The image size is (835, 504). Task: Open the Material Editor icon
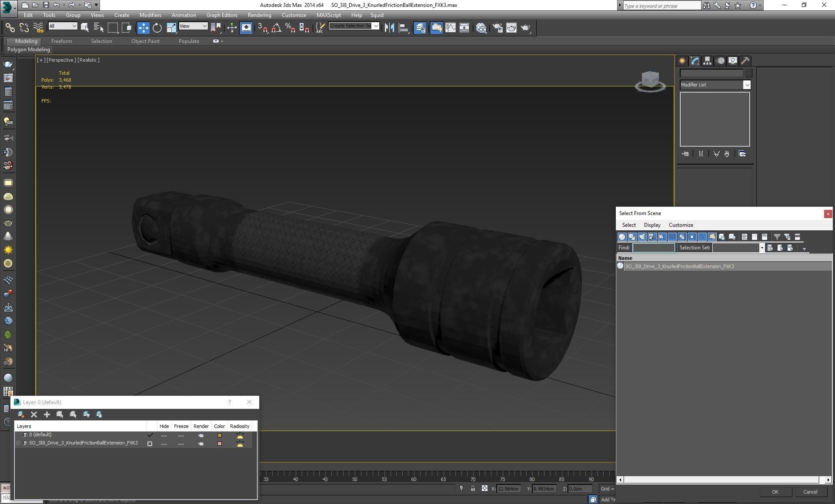click(x=481, y=28)
